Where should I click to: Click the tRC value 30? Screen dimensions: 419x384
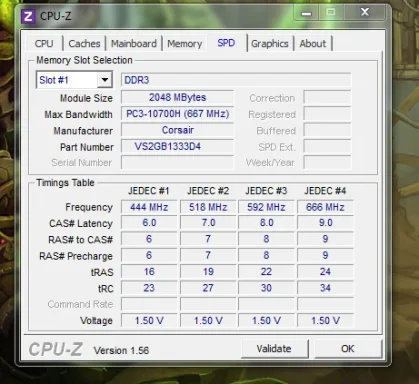[266, 288]
